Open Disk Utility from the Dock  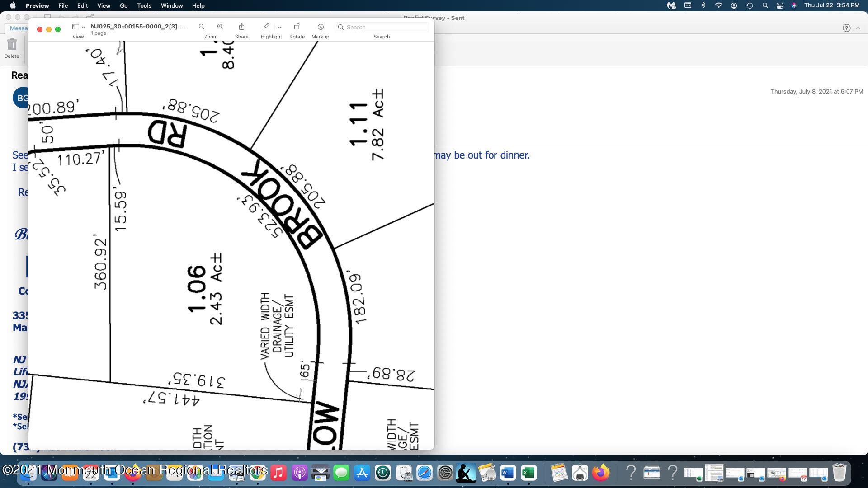click(404, 473)
